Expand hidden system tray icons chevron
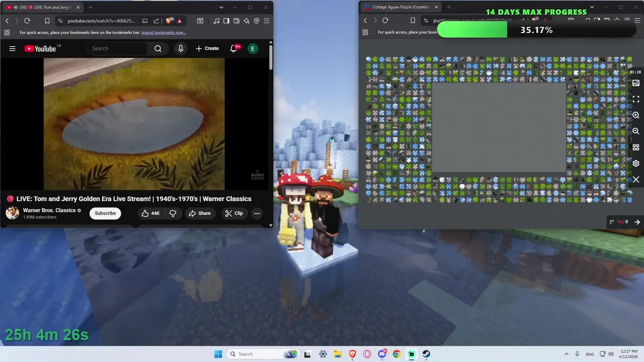The image size is (644, 362). click(567, 354)
